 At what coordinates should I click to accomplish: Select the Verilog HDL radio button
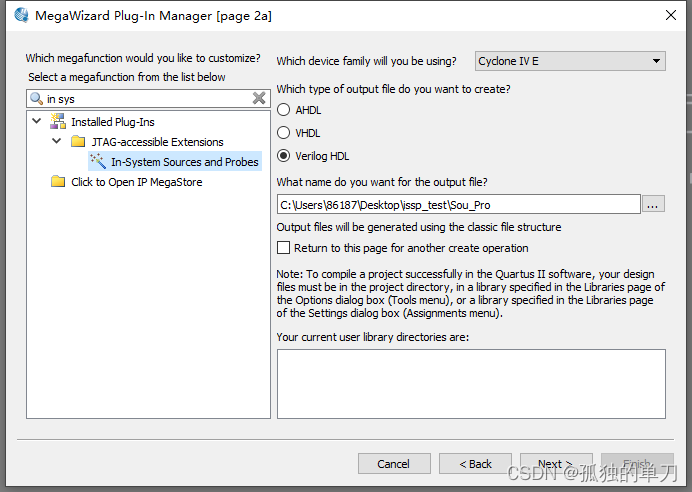tap(283, 156)
